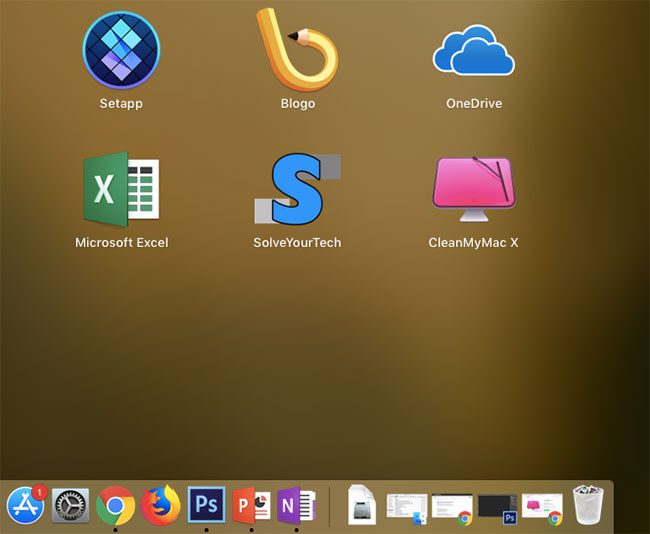650x534 pixels.
Task: Restore minimized Chrome window showing pink CleanMyMac
Action: 542,507
